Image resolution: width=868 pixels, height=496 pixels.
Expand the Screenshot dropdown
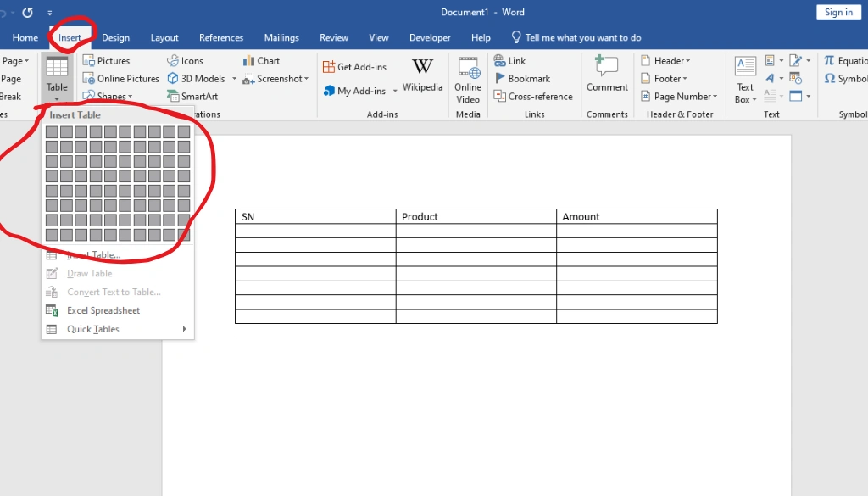(306, 79)
